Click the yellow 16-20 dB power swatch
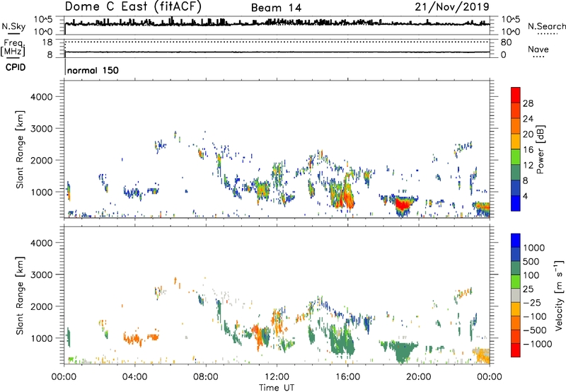This screenshot has height=392, width=566. 516,141
